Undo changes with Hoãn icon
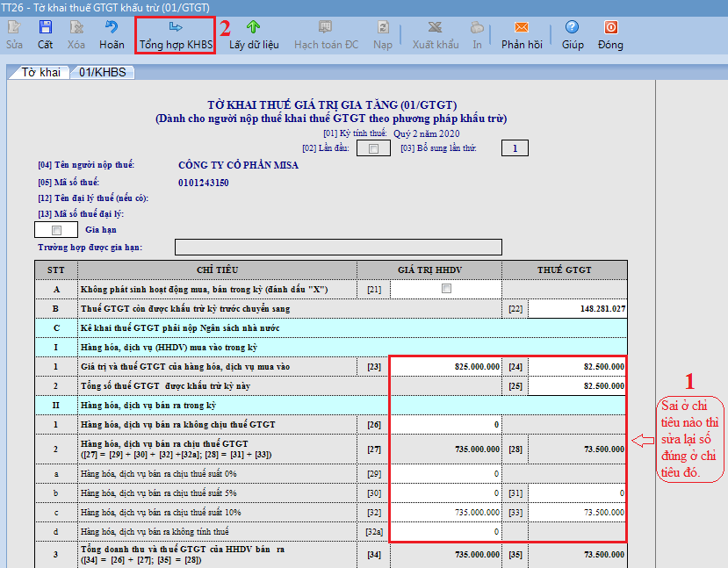This screenshot has height=568, width=728. tap(112, 27)
